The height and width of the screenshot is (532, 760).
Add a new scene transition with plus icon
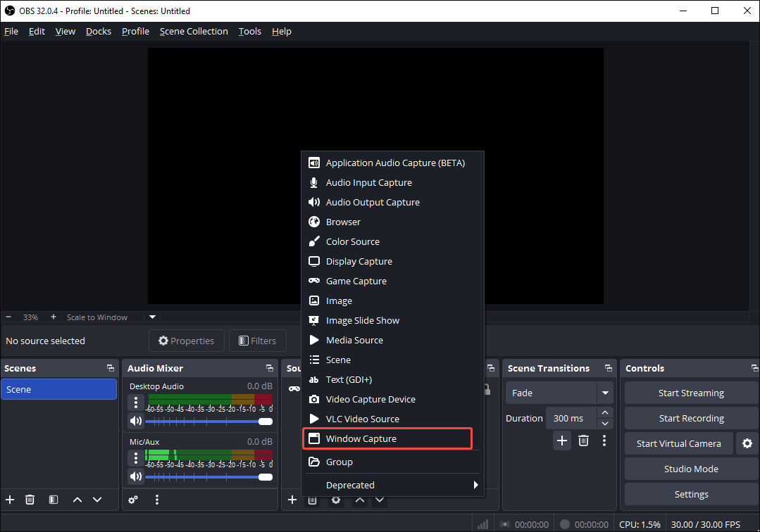561,440
